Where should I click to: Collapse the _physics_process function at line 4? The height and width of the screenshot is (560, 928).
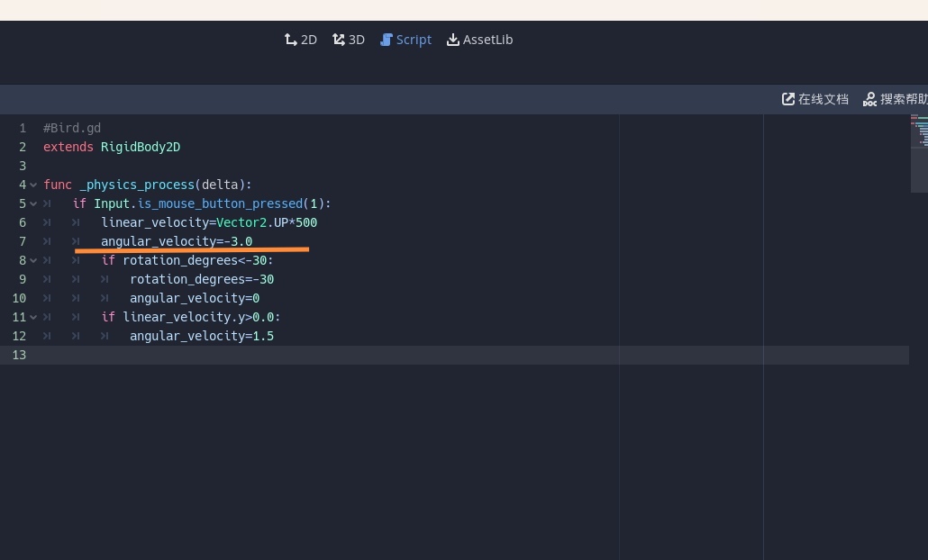(x=33, y=185)
